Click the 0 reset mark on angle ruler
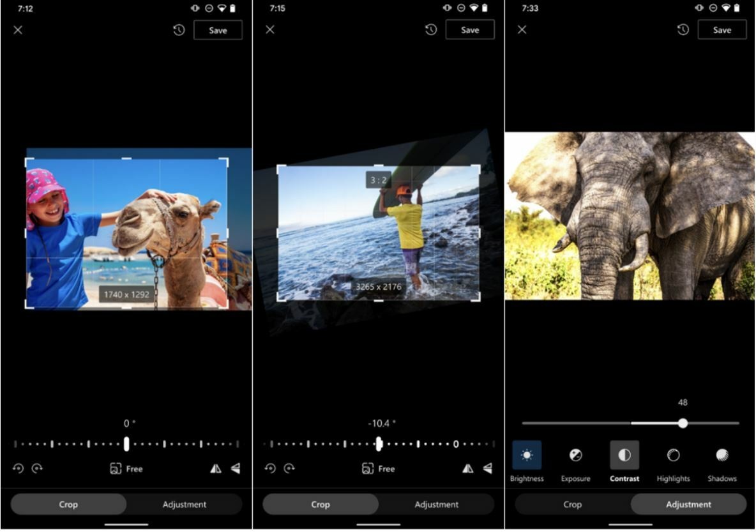The height and width of the screenshot is (532, 756). [x=456, y=445]
